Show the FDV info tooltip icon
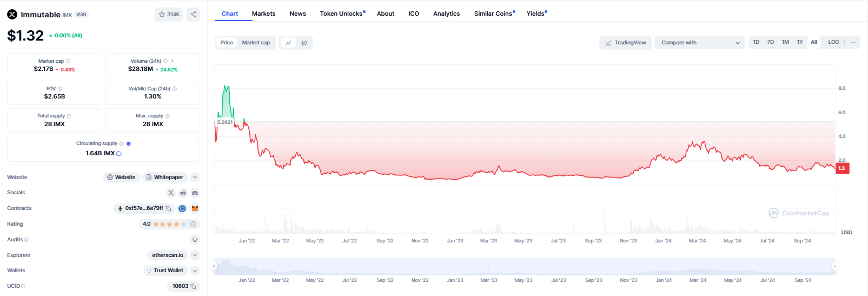 60,89
